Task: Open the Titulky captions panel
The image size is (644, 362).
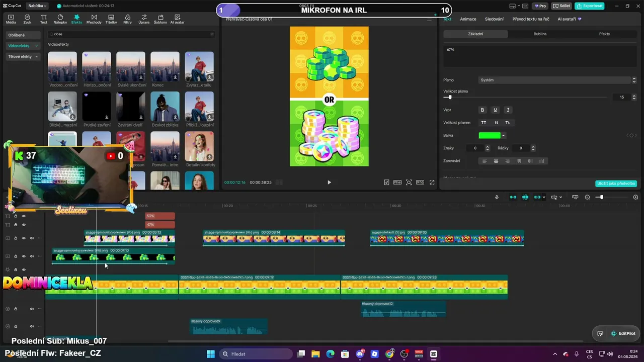Action: [x=111, y=19]
